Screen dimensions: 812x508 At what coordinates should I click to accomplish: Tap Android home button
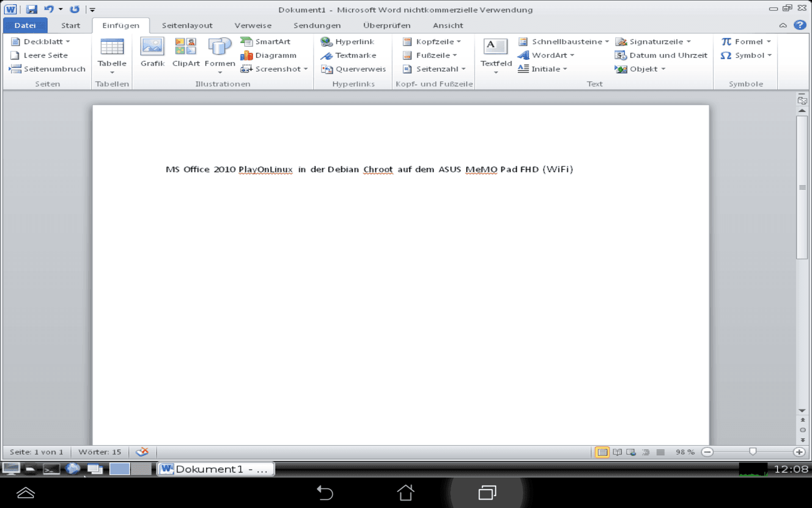[x=405, y=492]
